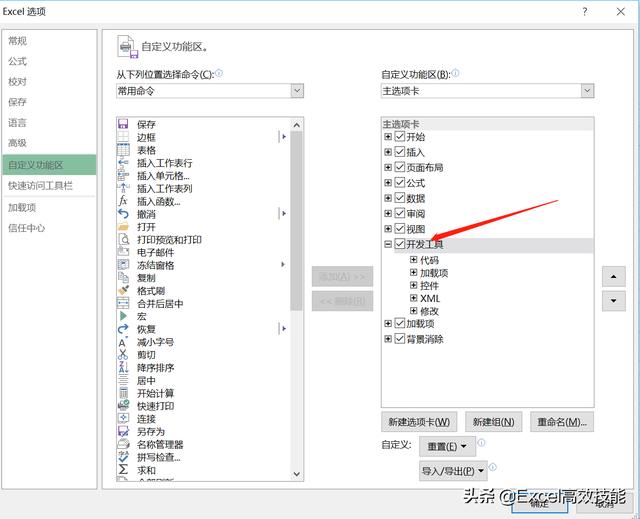Screen dimensions: 640x519
Task: Uncheck the 公式 tab checkbox
Action: tap(400, 182)
